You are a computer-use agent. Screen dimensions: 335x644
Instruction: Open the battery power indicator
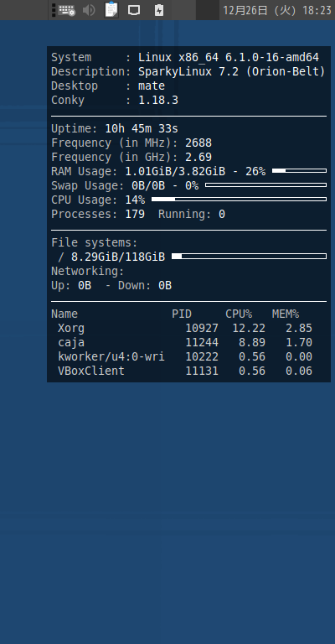tap(158, 10)
